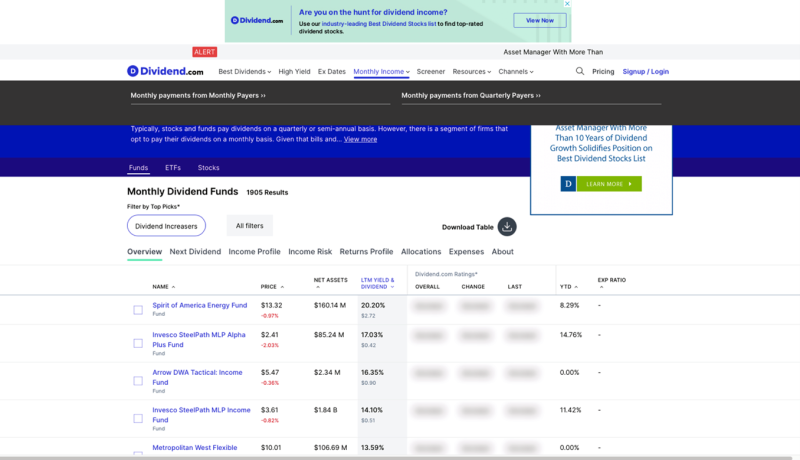Open the search magnifier icon
This screenshot has height=460, width=800.
pos(580,71)
